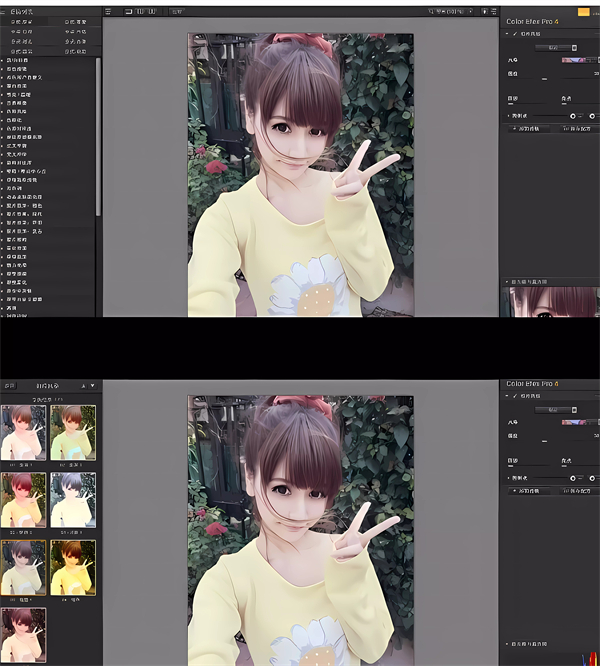Toggle the panel visibility icon at upper toolbar's right end
Viewport: 600px width, 666px height.
[x=493, y=11]
